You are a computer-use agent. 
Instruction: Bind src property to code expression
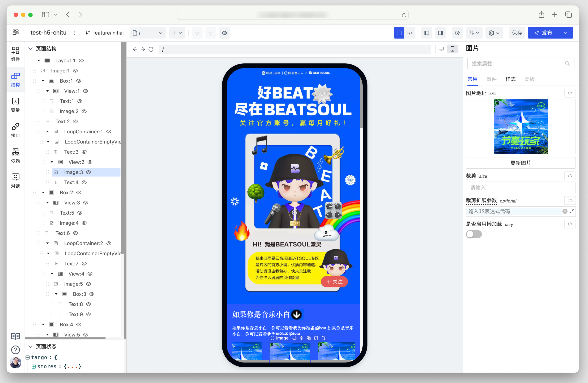click(x=570, y=93)
